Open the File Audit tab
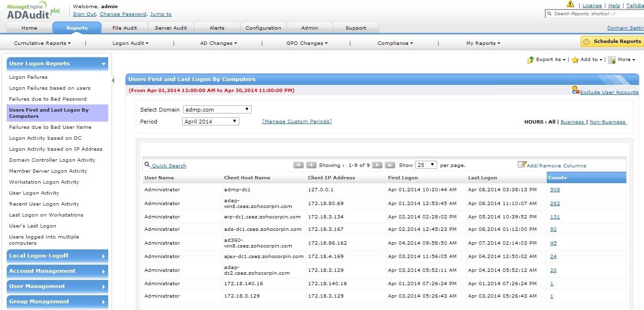Image resolution: width=644 pixels, height=310 pixels. [x=124, y=28]
